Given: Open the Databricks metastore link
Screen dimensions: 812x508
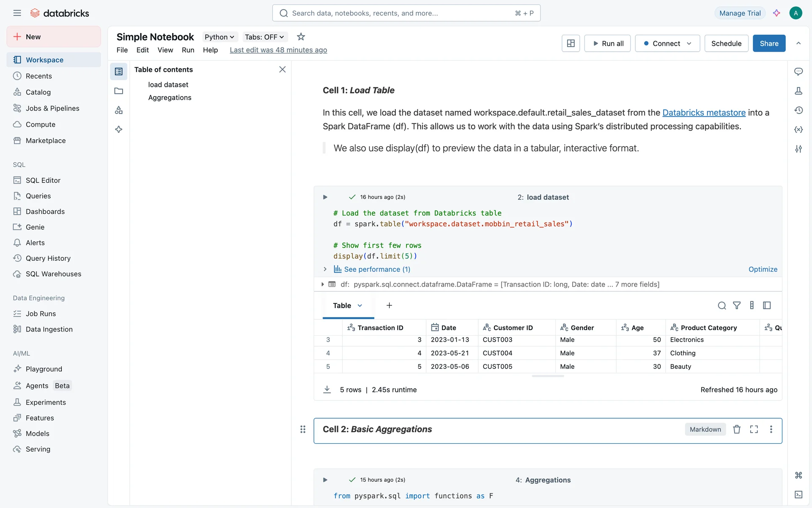Looking at the screenshot, I should click(x=704, y=113).
